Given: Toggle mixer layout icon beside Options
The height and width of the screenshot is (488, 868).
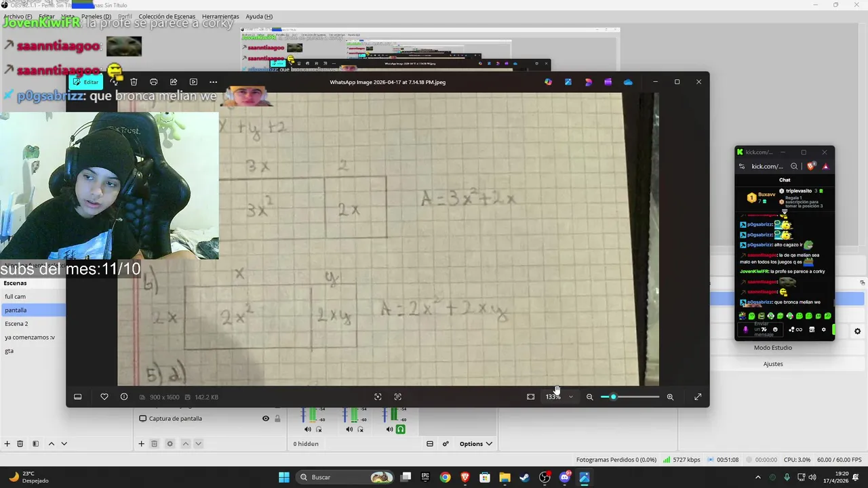Looking at the screenshot, I should 430,444.
